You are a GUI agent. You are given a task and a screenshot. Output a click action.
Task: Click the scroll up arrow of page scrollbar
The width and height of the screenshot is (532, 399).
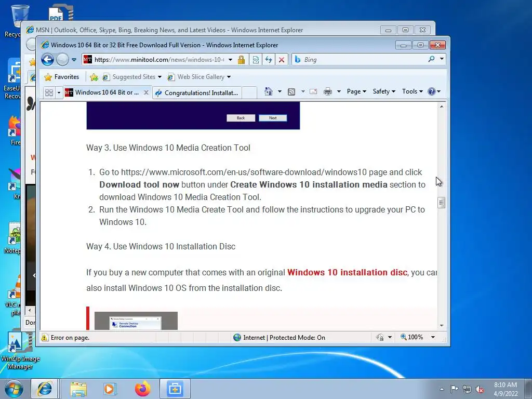click(442, 107)
